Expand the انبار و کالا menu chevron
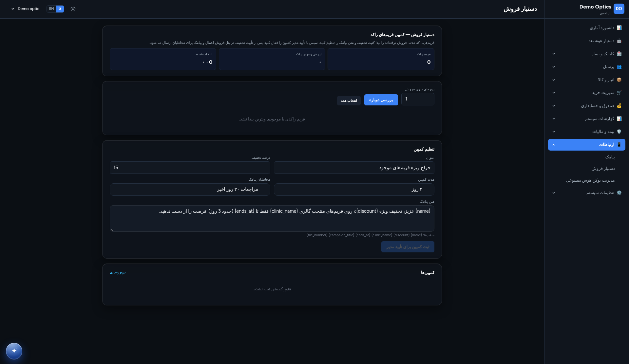629x364 pixels. (x=554, y=80)
